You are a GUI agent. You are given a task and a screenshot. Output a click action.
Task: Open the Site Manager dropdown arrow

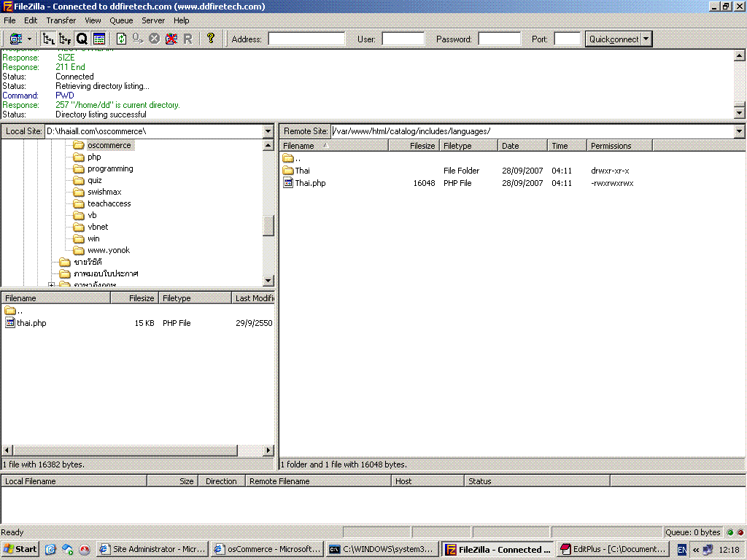(x=30, y=39)
